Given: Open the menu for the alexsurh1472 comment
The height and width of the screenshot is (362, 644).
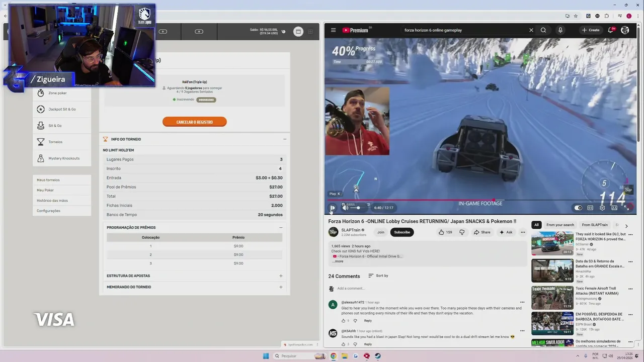Looking at the screenshot, I should [x=522, y=303].
